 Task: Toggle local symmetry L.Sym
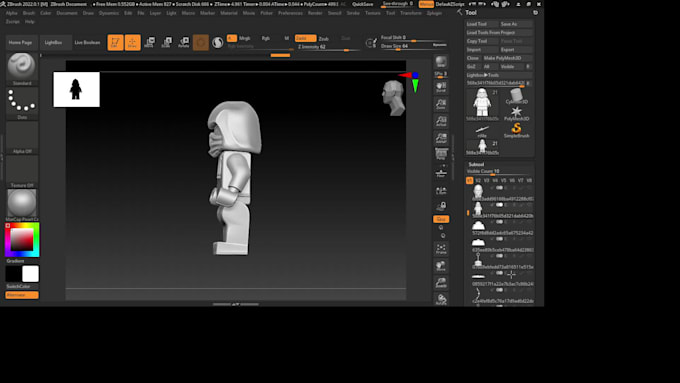441,191
